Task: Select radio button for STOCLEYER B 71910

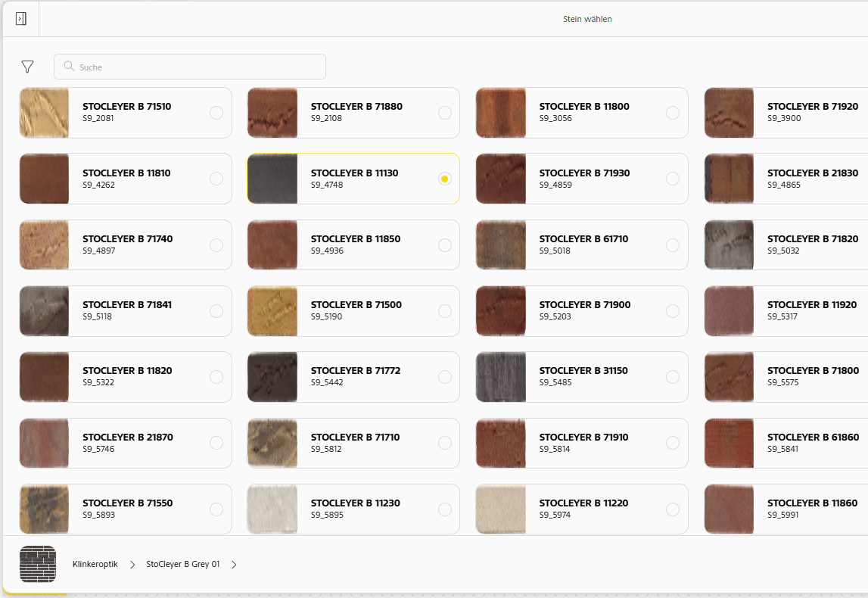Action: tap(673, 443)
